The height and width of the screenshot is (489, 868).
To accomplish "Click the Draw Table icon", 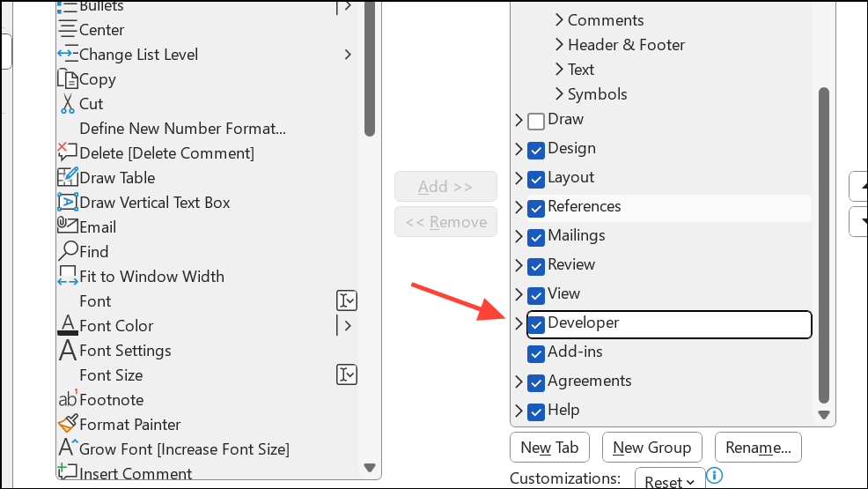I will [68, 178].
